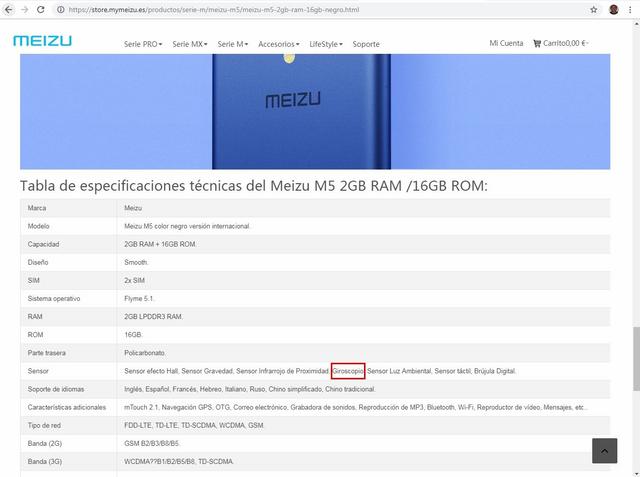Open the Chrome three-dot menu

pyautogui.click(x=630, y=9)
